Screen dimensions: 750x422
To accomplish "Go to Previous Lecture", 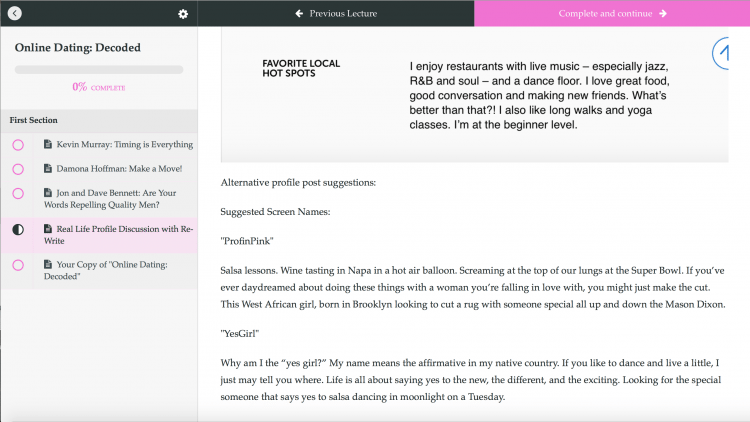I will coord(336,13).
